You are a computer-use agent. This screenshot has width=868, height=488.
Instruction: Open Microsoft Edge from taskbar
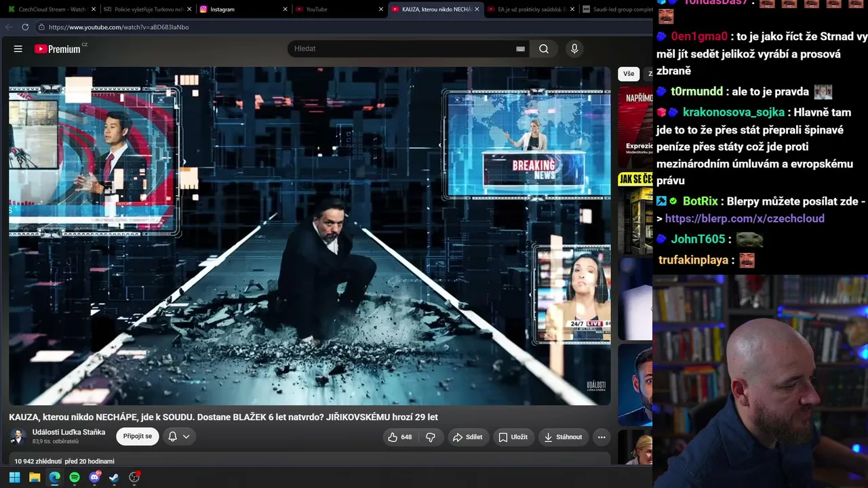pyautogui.click(x=54, y=477)
